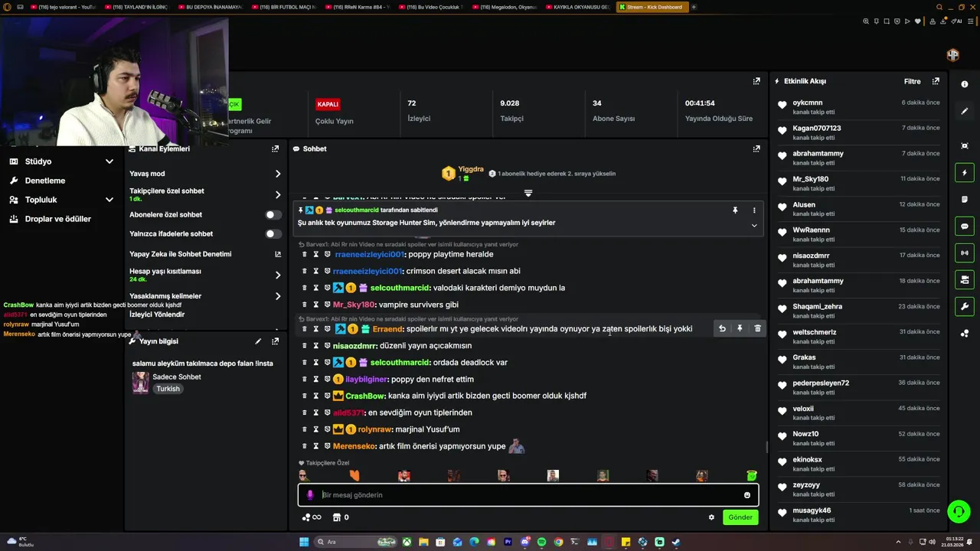Pop out the Sohbet chat panel

click(x=756, y=148)
